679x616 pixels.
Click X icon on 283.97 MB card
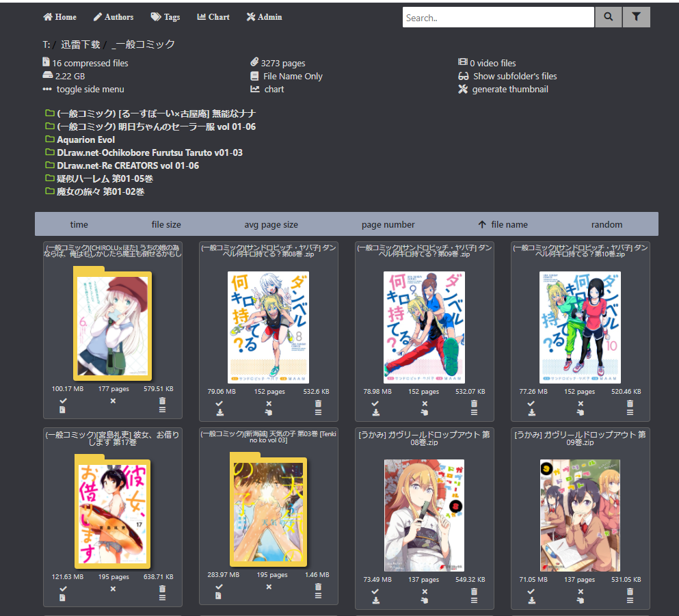tap(269, 587)
